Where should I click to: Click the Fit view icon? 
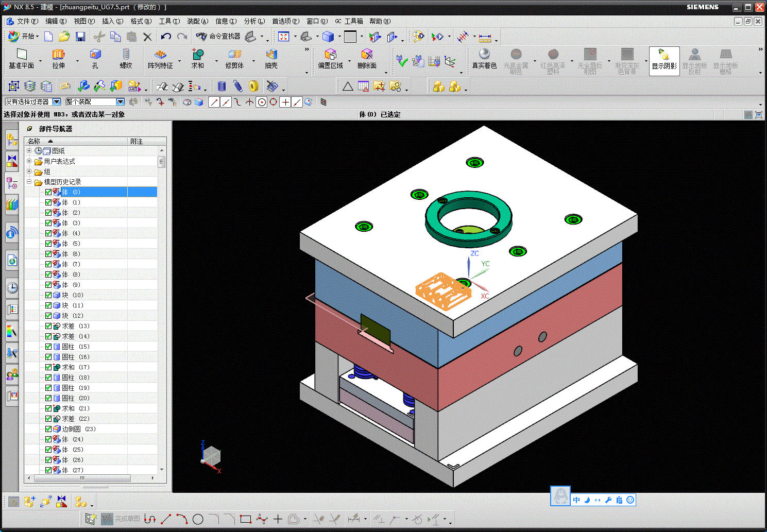click(x=283, y=36)
